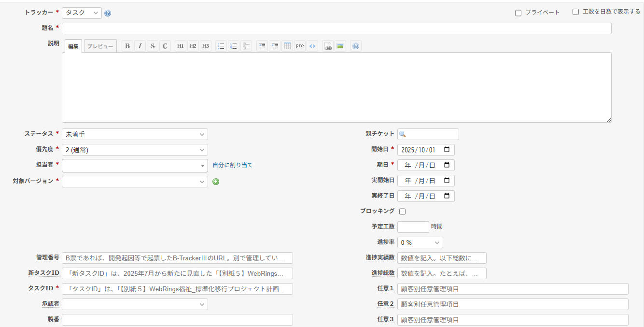Apply italic formatting in description toolbar
644x327 pixels.
tap(140, 46)
